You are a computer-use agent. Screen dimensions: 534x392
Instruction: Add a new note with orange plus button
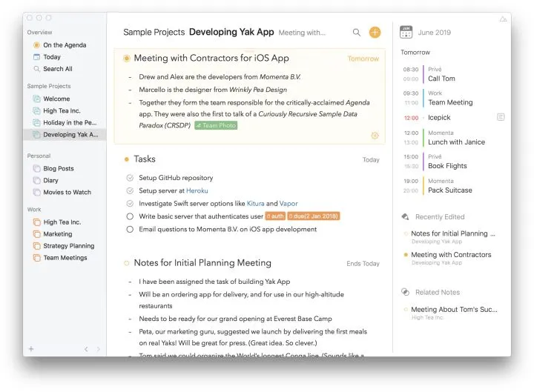(x=375, y=33)
